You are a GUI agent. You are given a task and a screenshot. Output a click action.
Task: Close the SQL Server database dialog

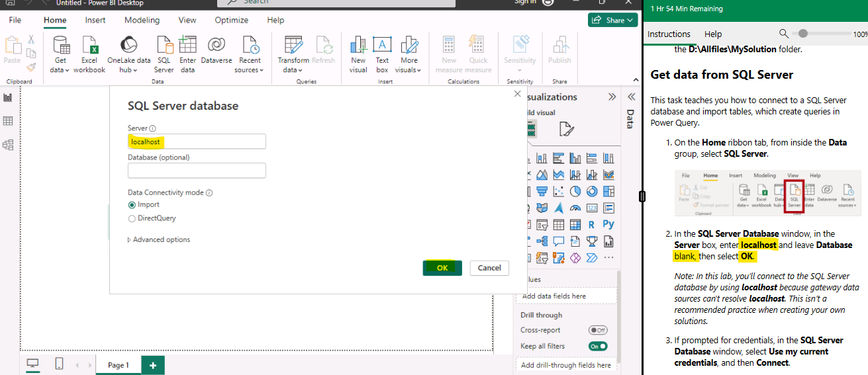pyautogui.click(x=517, y=95)
